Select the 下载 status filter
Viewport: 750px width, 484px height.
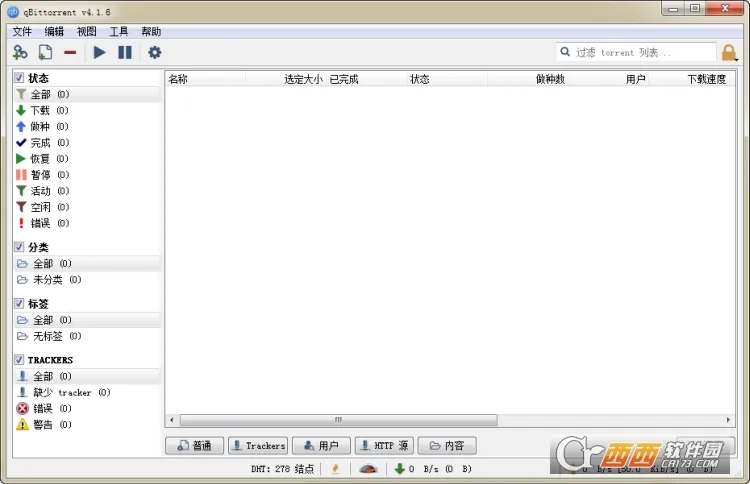(40, 110)
